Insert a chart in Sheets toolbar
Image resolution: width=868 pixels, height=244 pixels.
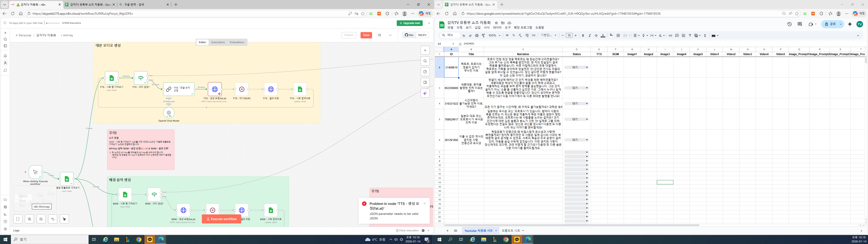coord(683,35)
